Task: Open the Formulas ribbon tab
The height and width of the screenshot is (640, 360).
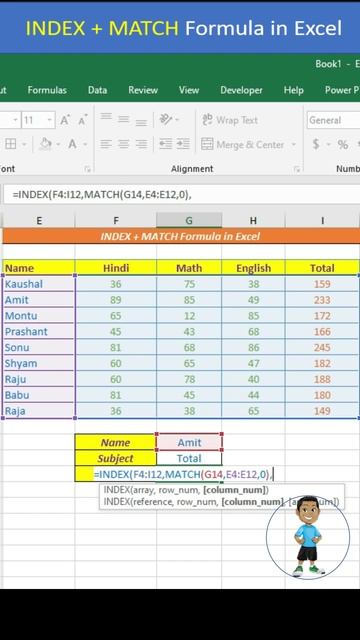Action: coord(47,90)
